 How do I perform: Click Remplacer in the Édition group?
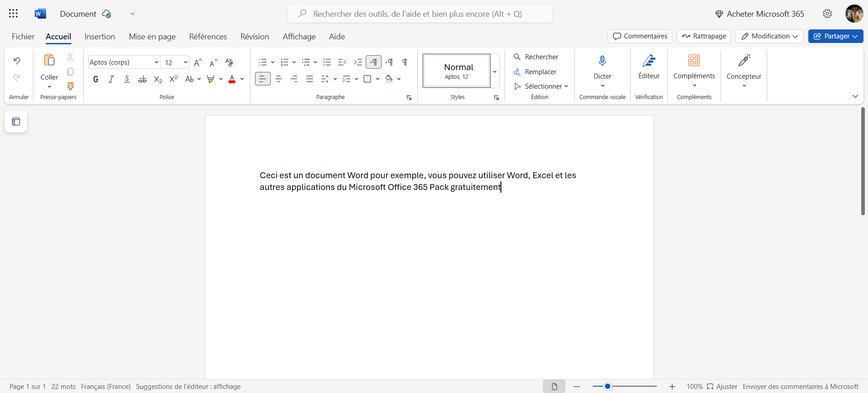(x=535, y=71)
